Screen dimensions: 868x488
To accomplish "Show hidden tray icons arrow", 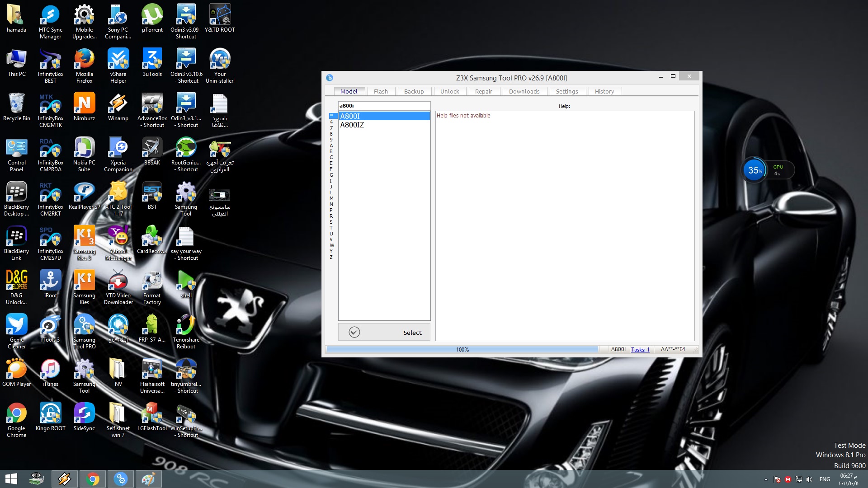I will tap(766, 479).
